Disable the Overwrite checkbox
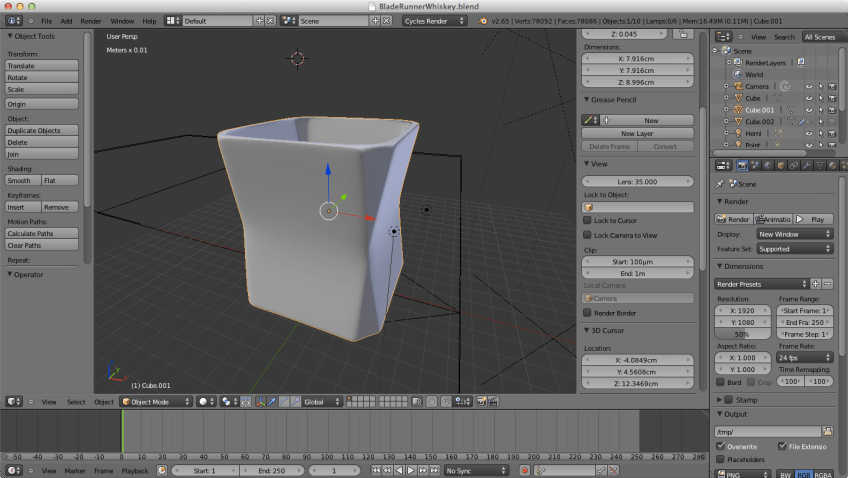 coord(722,446)
